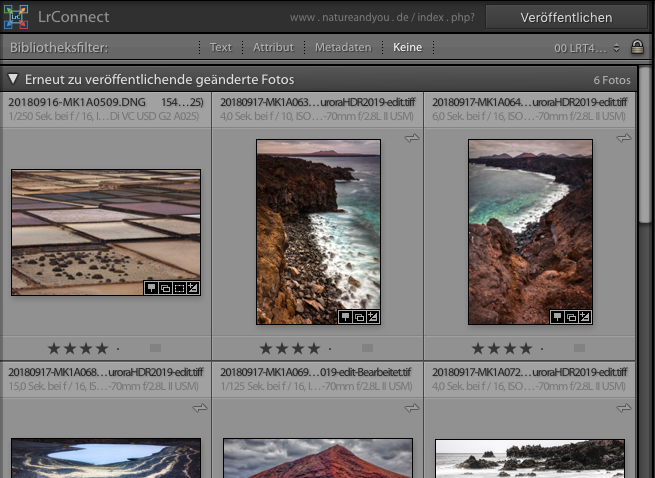Click develop adjustments badge on MK1A0509 thumbnail
The image size is (655, 478).
point(193,288)
